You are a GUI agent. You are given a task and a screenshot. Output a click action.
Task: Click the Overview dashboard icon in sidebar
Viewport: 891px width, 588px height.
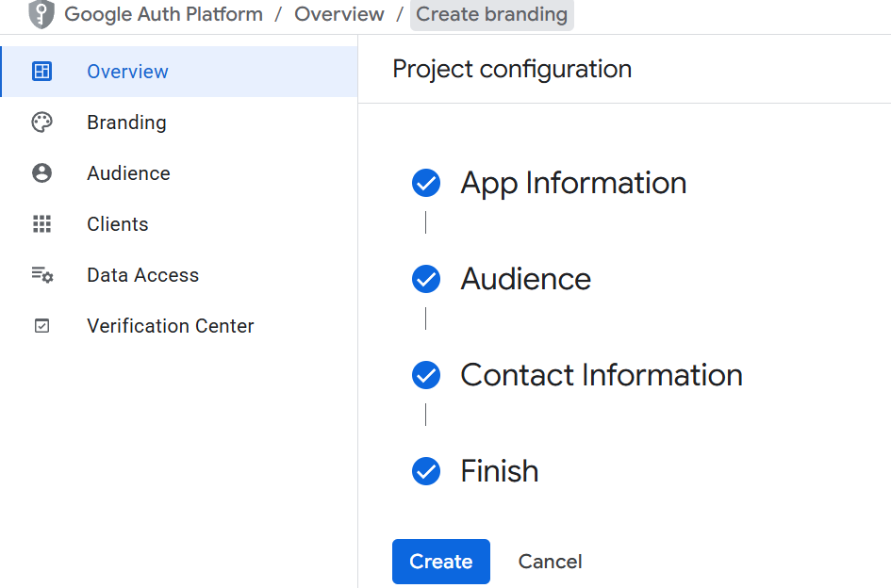41,72
